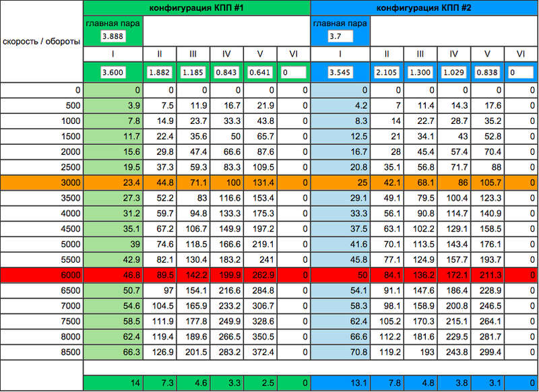This screenshot has width=539, height=392.
Task: Click the 'конфигурация КПП #2' blue header
Action: pyautogui.click(x=424, y=7)
